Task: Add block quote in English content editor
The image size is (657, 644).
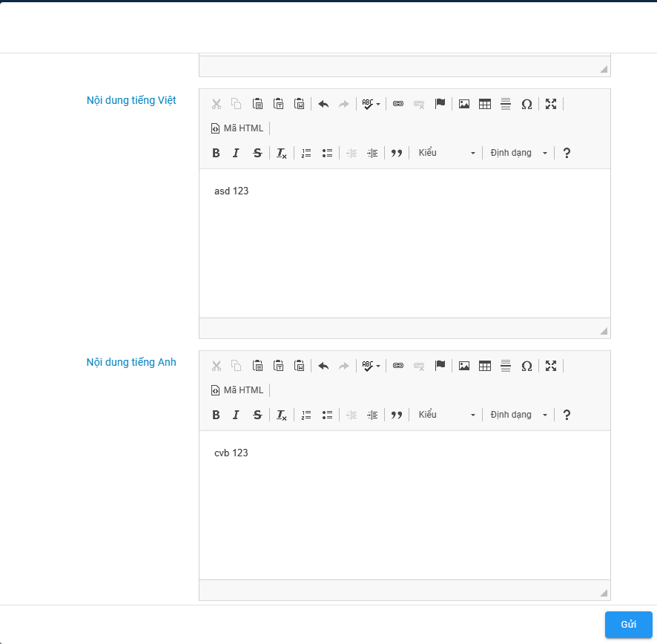Action: pos(397,415)
